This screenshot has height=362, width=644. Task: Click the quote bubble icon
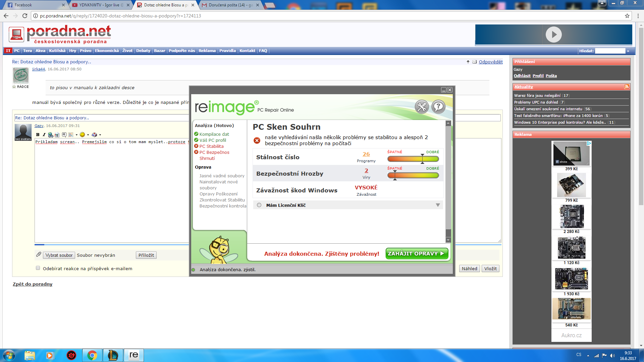(x=64, y=135)
